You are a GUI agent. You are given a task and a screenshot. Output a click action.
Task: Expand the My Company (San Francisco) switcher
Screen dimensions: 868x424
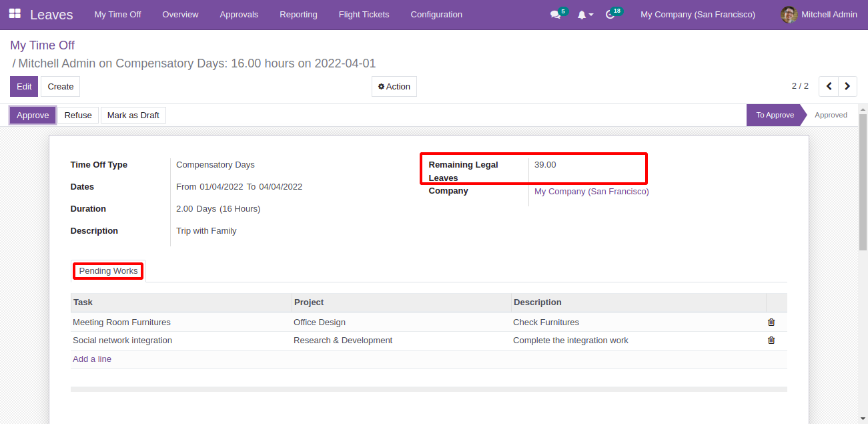pos(697,15)
